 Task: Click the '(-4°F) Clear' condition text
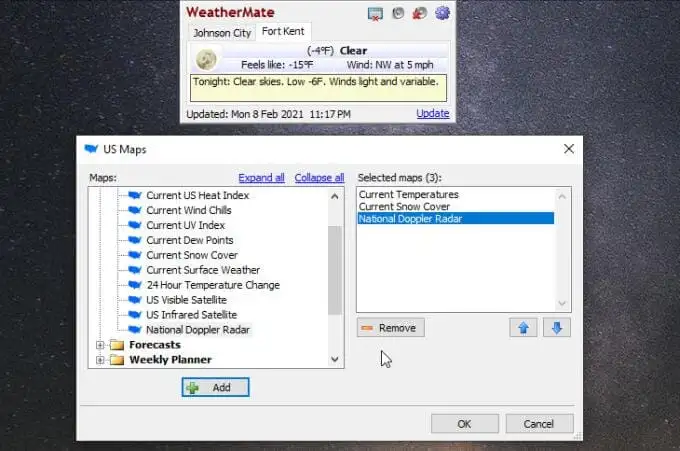pyautogui.click(x=337, y=51)
